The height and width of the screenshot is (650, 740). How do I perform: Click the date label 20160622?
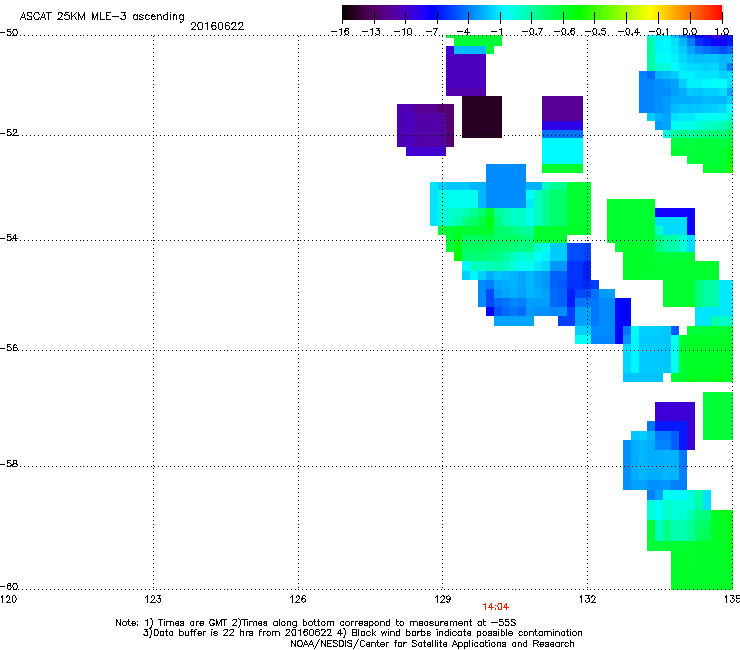click(x=217, y=26)
